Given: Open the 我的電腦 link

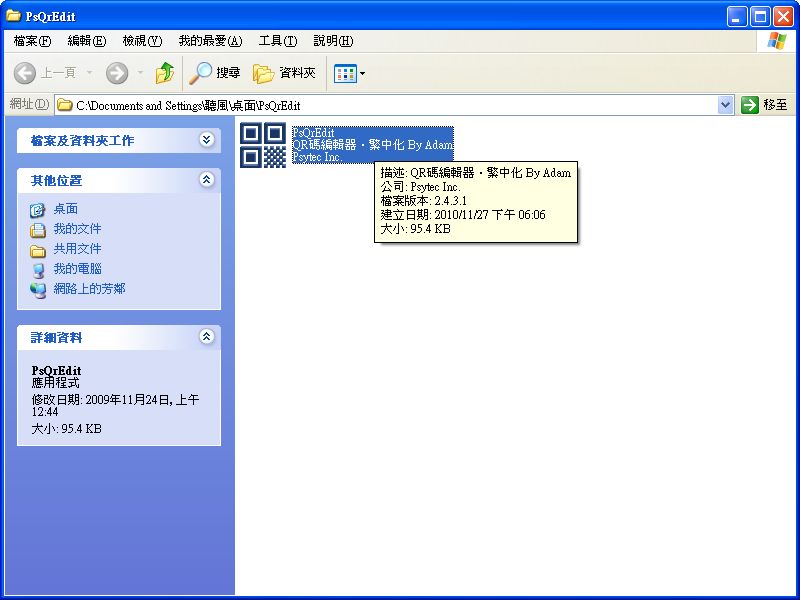Looking at the screenshot, I should tap(77, 268).
